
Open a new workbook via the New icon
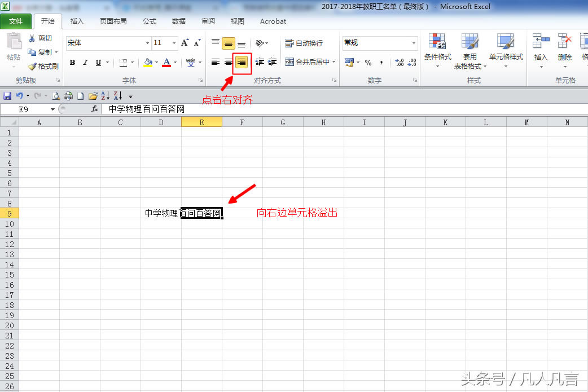(80, 95)
